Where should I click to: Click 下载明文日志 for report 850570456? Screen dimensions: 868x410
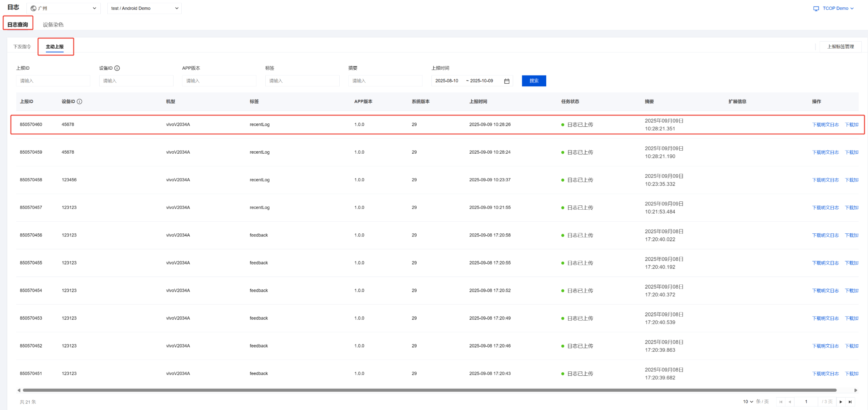pos(825,235)
